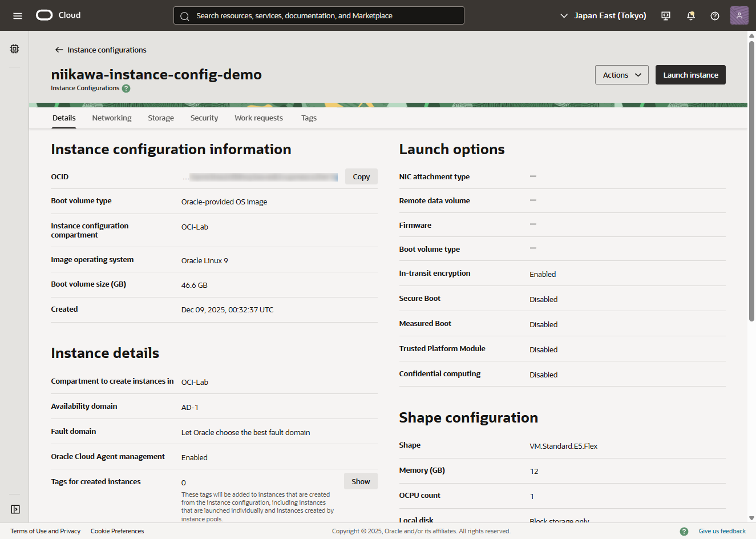This screenshot has height=539, width=756.
Task: Select the Security tab
Action: point(204,118)
